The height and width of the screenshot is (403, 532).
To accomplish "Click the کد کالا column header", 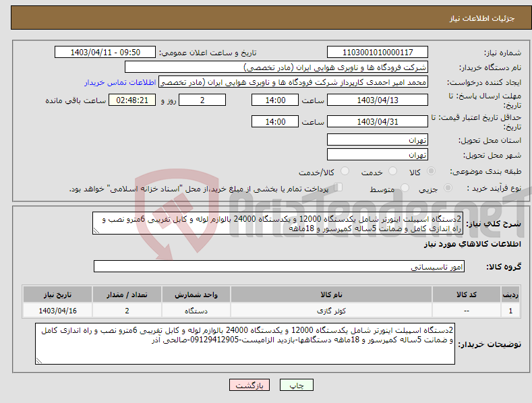I will coord(467,294).
